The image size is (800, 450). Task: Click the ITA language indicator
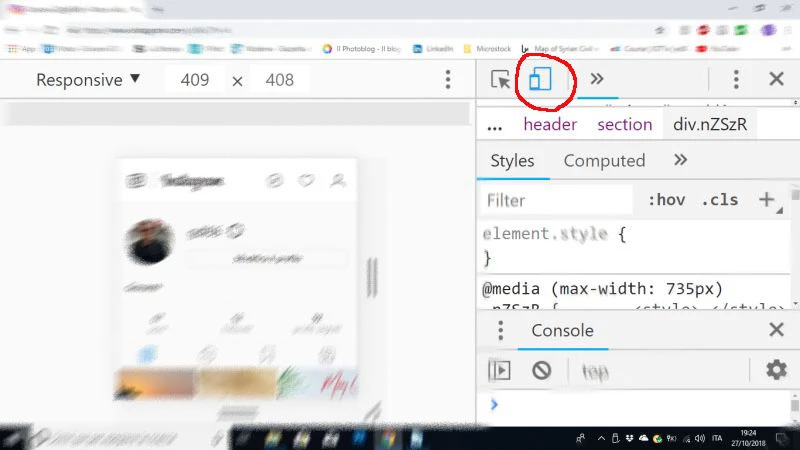(717, 438)
